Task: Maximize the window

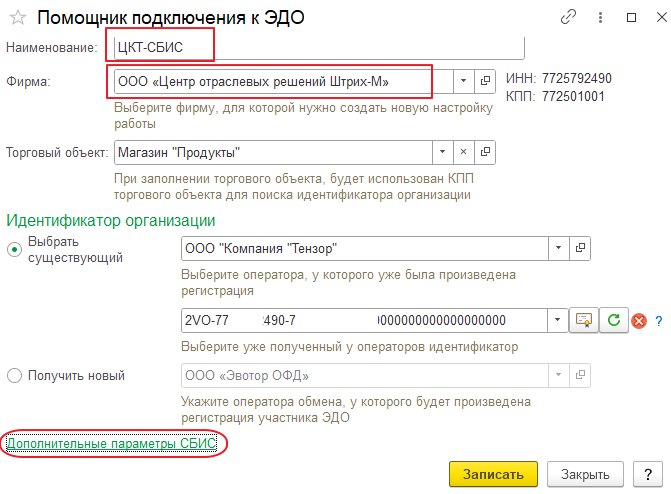Action: (631, 17)
